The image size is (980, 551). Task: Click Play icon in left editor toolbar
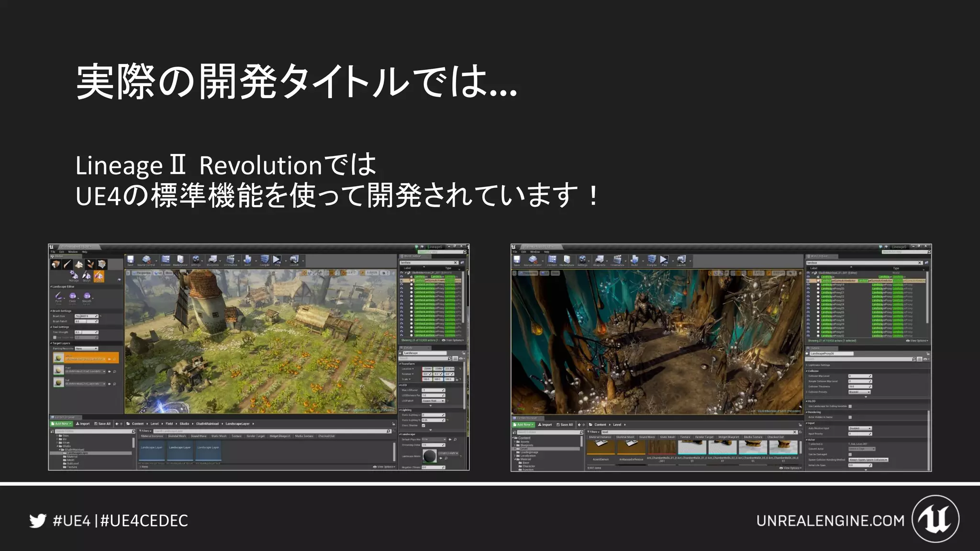[x=277, y=261]
